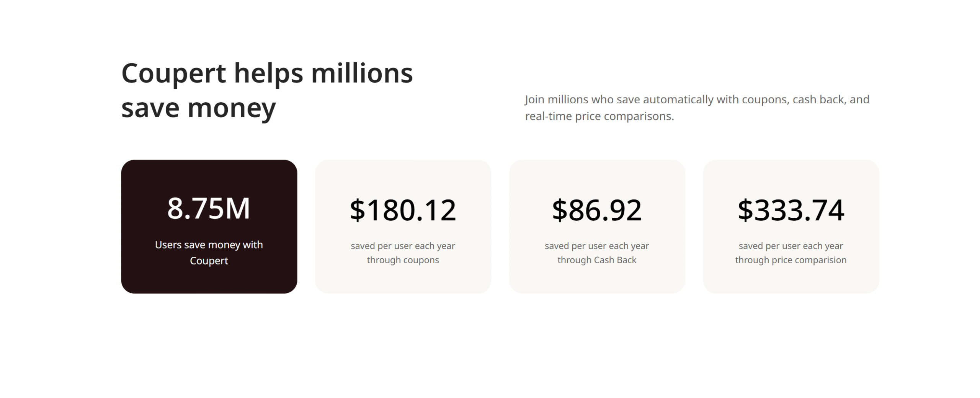Click 'saved per user each year' under $333.74
Screen dimensions: 980x398
coord(791,246)
